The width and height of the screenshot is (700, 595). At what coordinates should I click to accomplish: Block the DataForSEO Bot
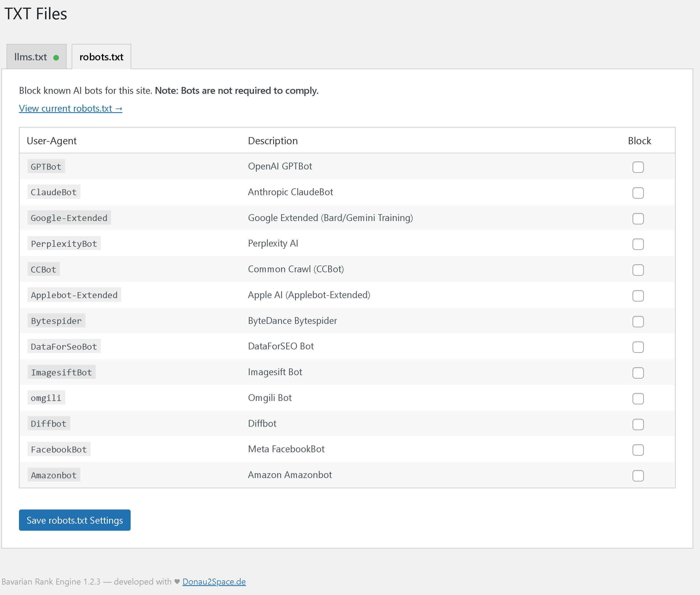[638, 347]
